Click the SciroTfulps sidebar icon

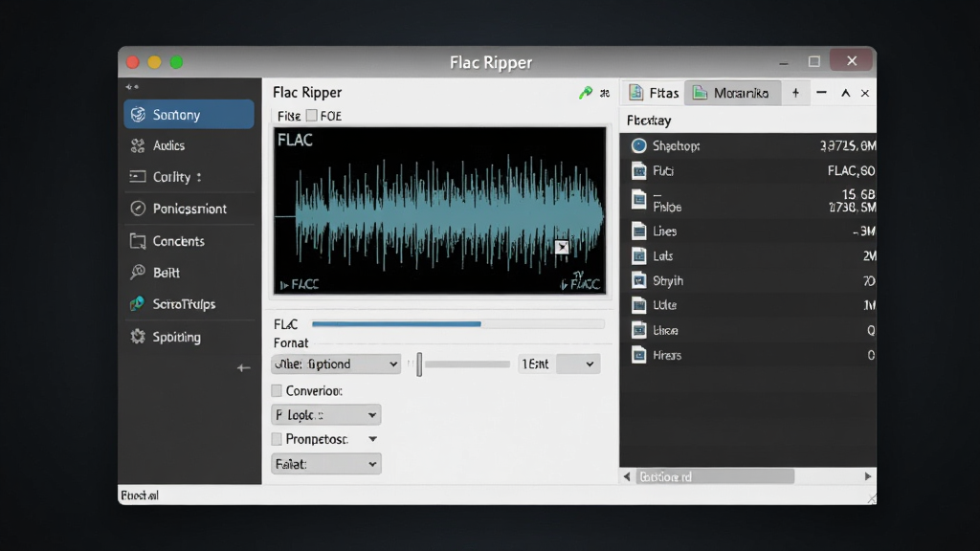138,304
